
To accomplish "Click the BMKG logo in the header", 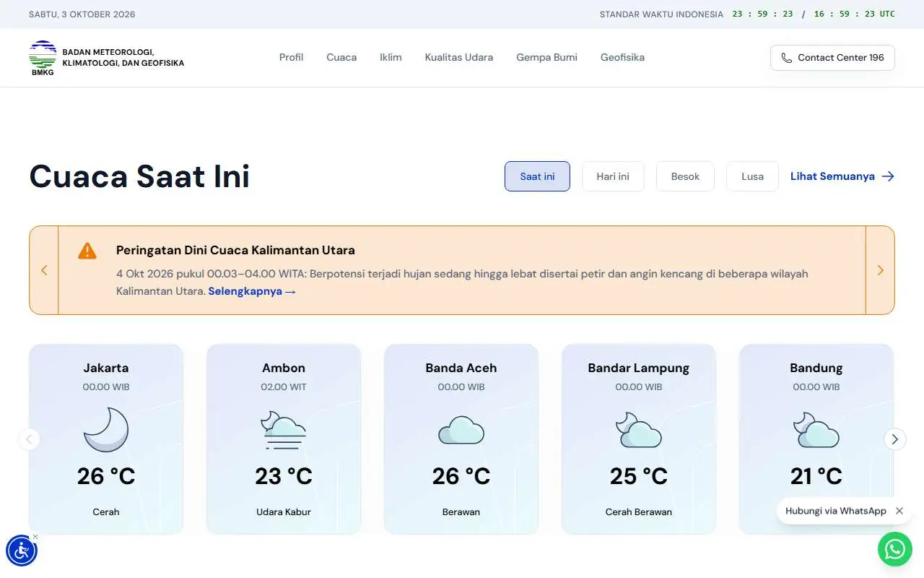I will point(43,58).
